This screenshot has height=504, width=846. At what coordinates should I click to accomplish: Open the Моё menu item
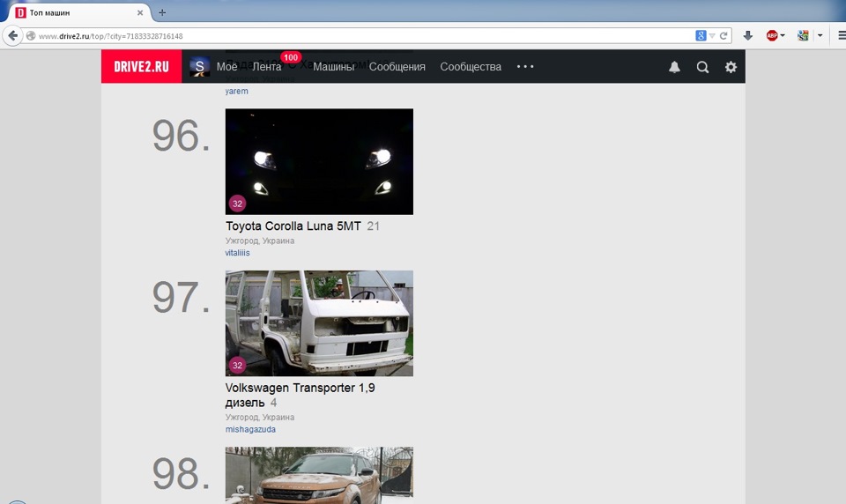pos(226,66)
